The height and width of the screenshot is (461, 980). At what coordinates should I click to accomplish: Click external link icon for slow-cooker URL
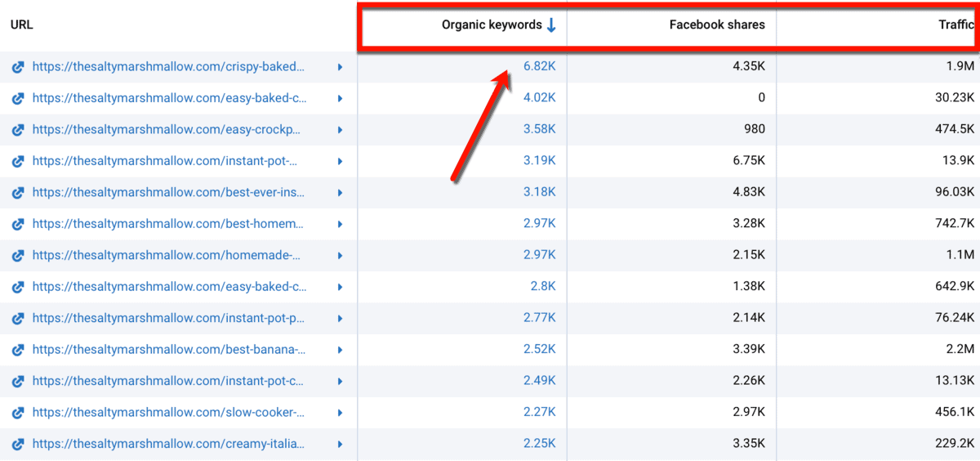(x=18, y=413)
